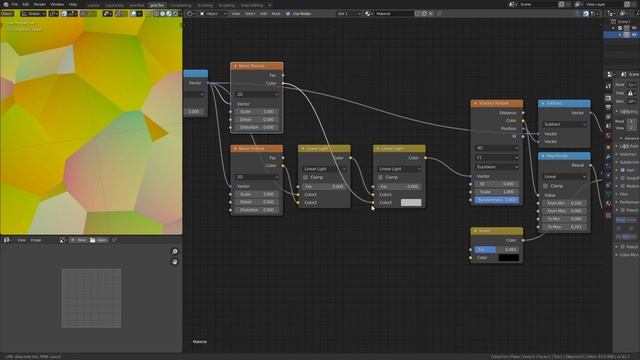Open Render properties tab icon
640x360 pixels.
point(608,98)
